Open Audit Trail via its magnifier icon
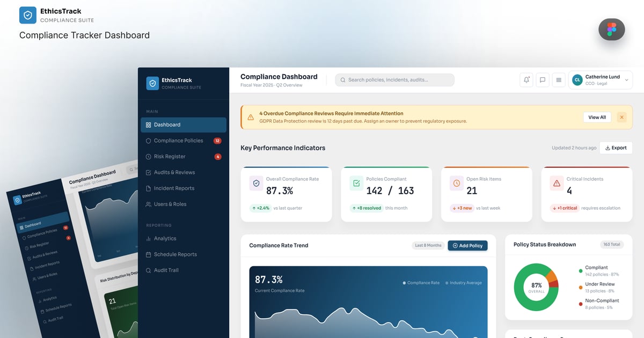Screen dimensions: 644x338 [x=149, y=270]
